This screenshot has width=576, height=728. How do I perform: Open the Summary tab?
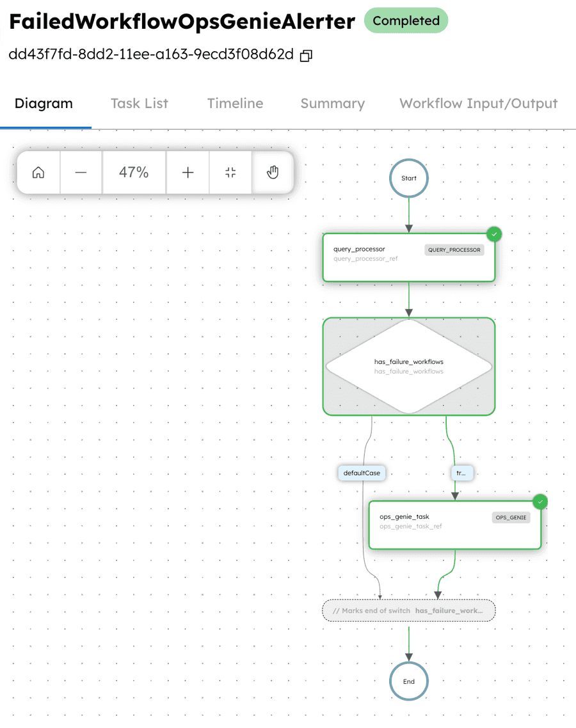333,104
